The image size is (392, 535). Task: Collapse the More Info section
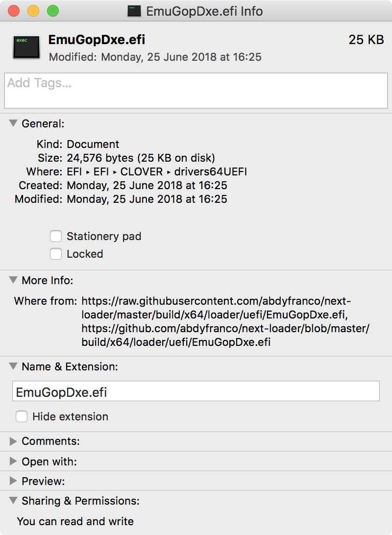tap(13, 281)
